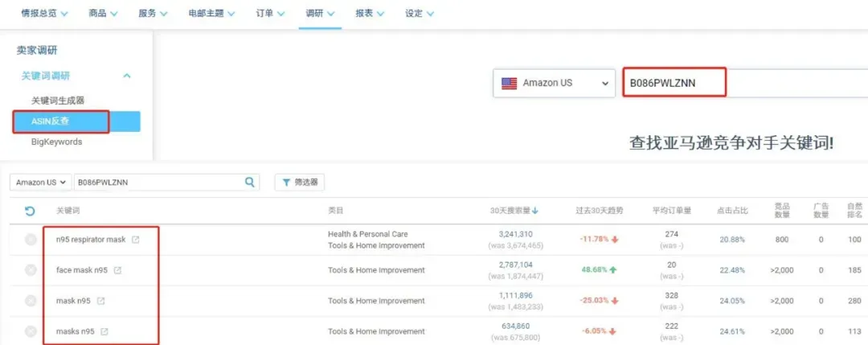Open the large Amazon US marketplace dropdown
This screenshot has width=868, height=345.
pyautogui.click(x=554, y=83)
